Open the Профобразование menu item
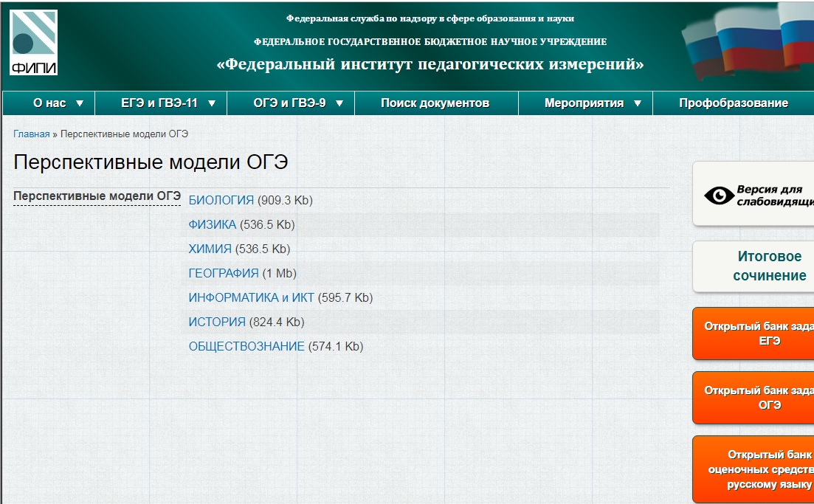 click(x=733, y=103)
